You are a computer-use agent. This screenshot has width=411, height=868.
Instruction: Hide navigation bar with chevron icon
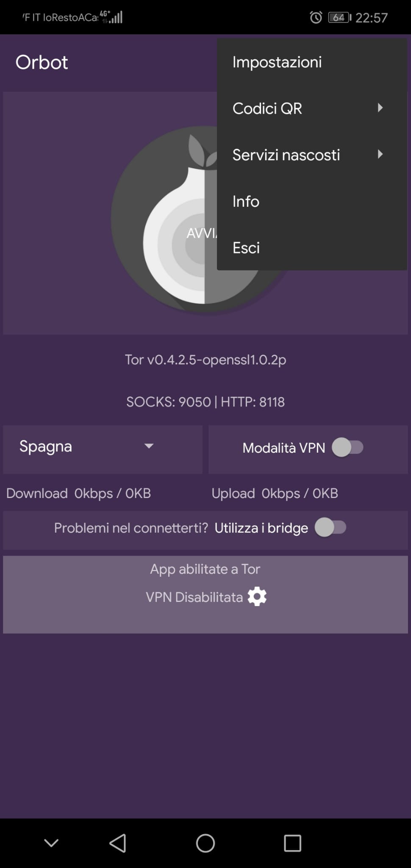pos(51,843)
